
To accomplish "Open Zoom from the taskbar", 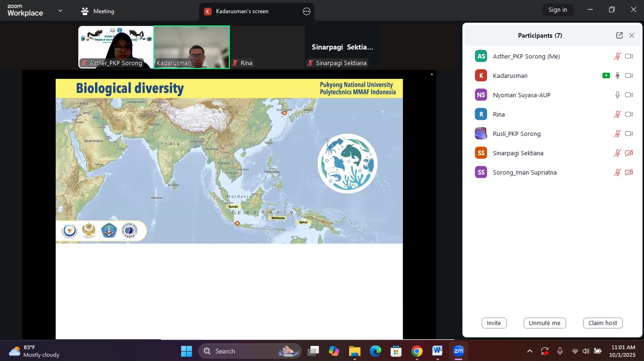I will point(458,351).
